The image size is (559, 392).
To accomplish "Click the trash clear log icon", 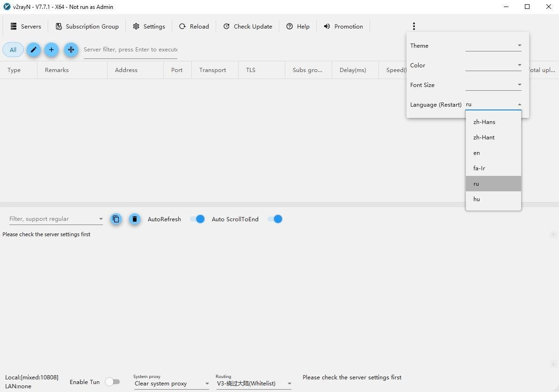I will (x=134, y=219).
